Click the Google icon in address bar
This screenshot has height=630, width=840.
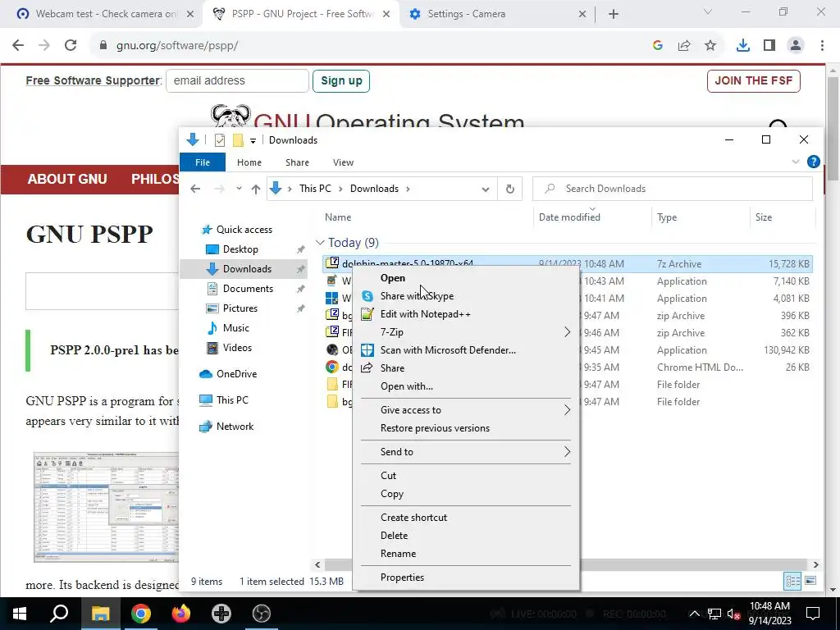[658, 46]
